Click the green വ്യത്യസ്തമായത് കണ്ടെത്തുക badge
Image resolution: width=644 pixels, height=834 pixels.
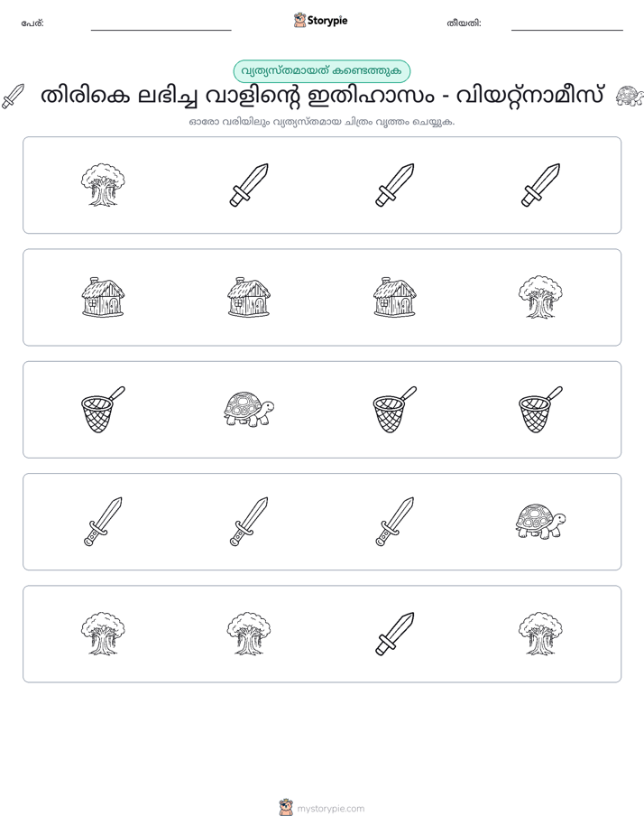[322, 71]
